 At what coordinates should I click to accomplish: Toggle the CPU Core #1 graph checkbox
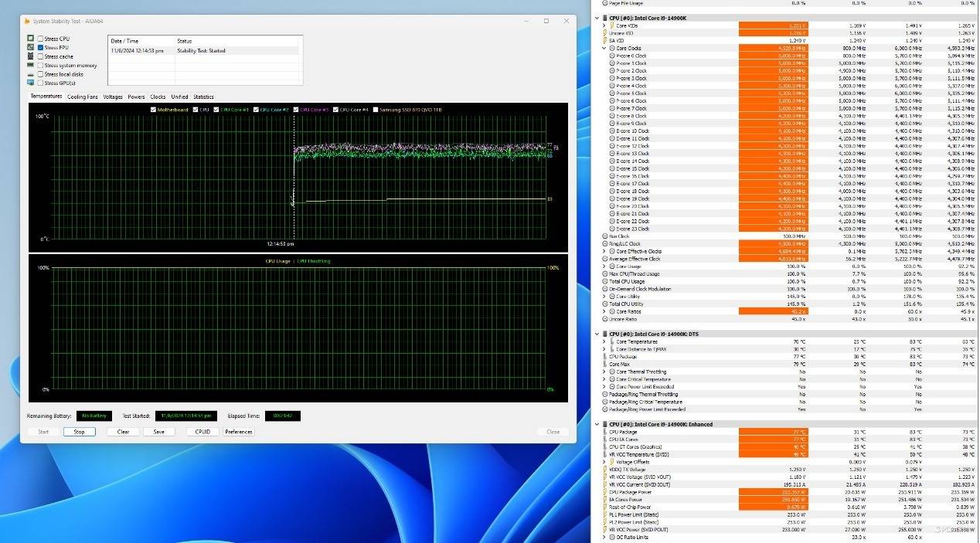pyautogui.click(x=216, y=110)
